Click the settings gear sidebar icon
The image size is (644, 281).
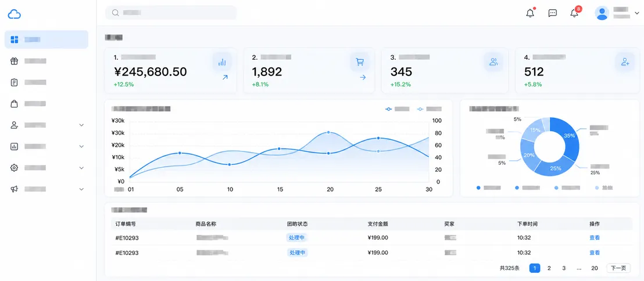coord(15,168)
